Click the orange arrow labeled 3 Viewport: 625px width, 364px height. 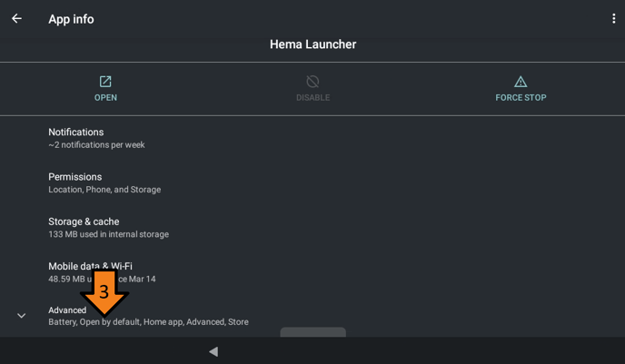[104, 292]
